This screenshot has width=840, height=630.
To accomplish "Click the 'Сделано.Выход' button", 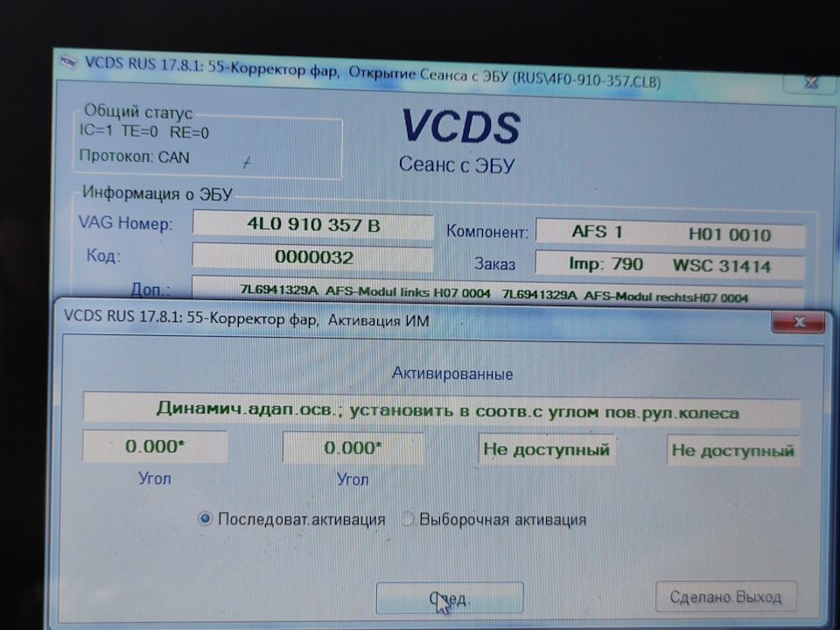I will pos(726,596).
